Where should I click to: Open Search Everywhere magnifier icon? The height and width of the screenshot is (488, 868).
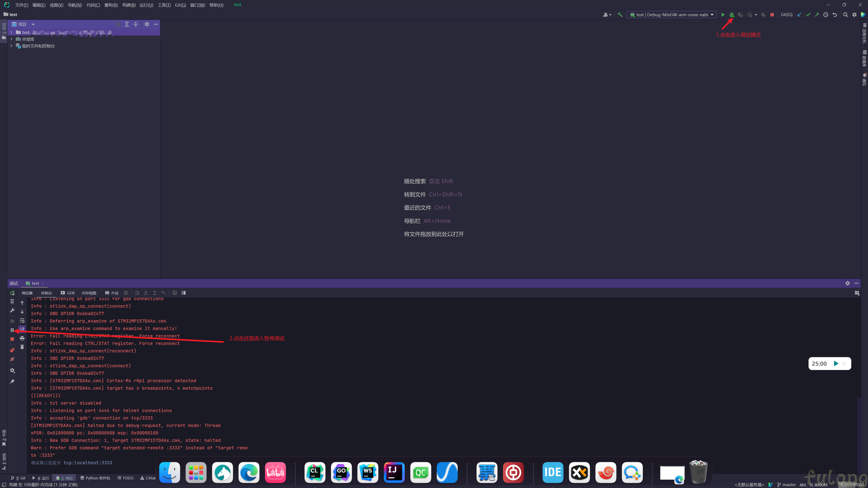coord(845,15)
